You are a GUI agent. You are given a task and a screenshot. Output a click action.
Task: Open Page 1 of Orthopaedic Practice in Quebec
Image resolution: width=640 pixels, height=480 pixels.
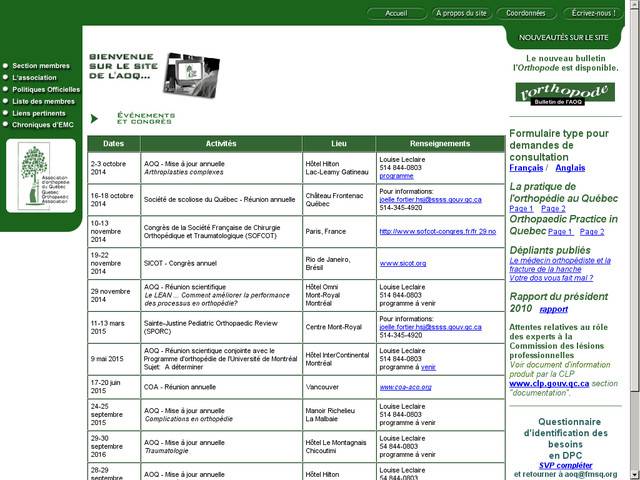click(x=560, y=232)
